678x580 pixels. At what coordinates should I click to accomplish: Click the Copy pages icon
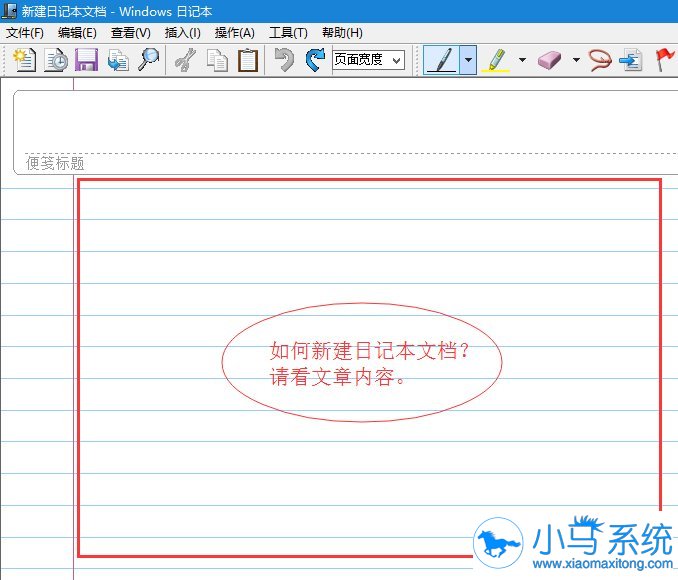[x=217, y=60]
